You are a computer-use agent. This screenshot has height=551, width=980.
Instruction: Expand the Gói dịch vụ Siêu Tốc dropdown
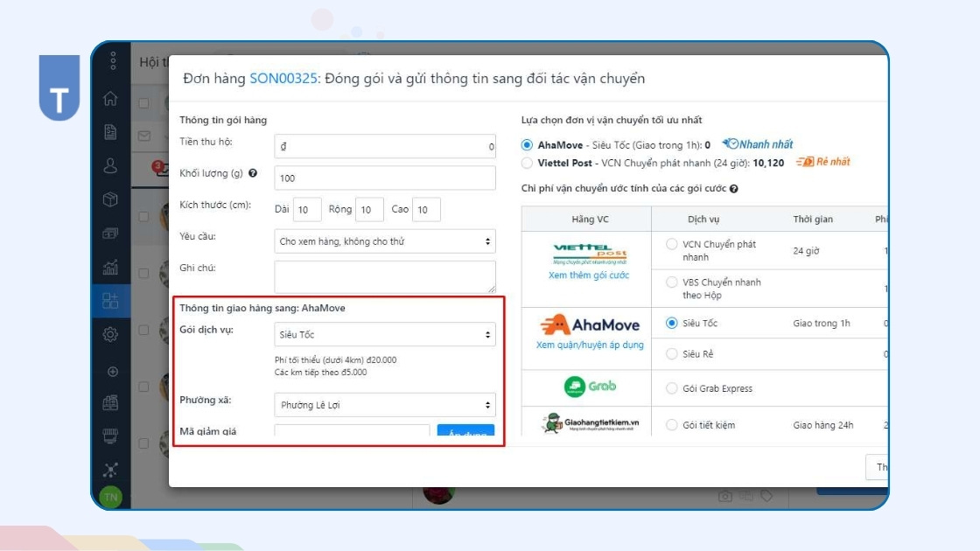(x=385, y=334)
